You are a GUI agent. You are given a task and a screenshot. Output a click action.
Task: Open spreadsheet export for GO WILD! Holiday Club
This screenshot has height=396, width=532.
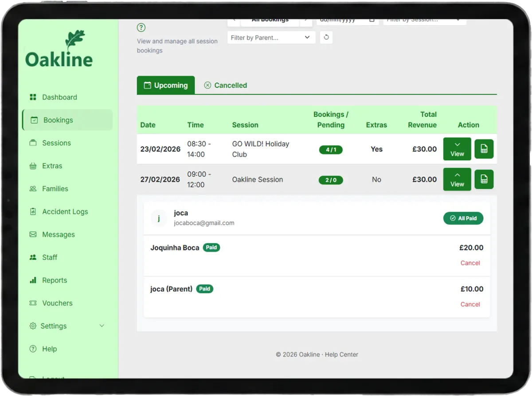tap(484, 149)
